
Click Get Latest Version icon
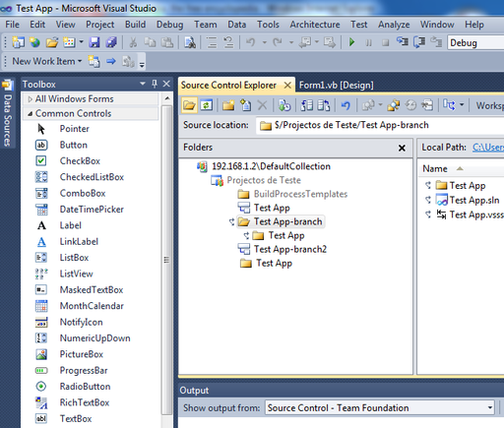[284, 105]
